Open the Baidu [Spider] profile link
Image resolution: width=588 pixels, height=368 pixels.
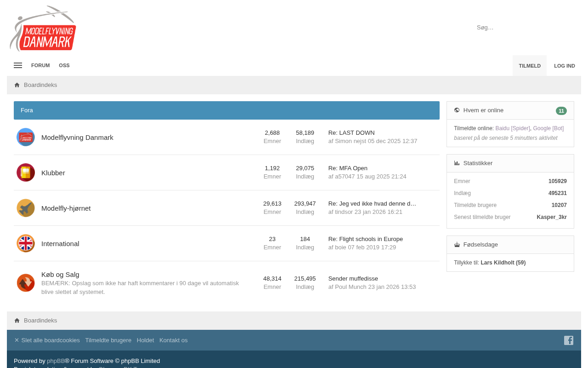point(513,128)
